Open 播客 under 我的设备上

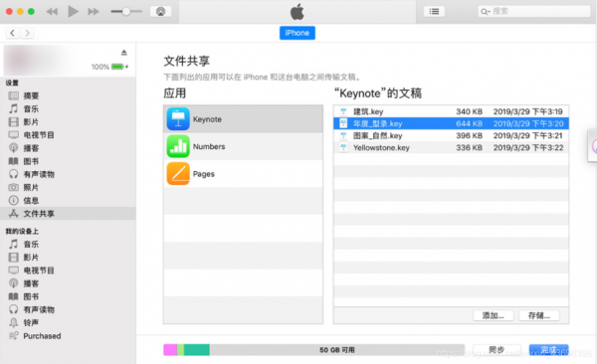point(68,283)
